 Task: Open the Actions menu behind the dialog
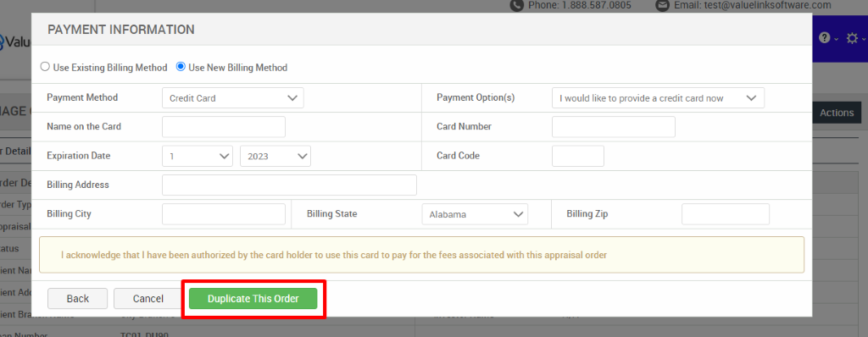pyautogui.click(x=837, y=113)
